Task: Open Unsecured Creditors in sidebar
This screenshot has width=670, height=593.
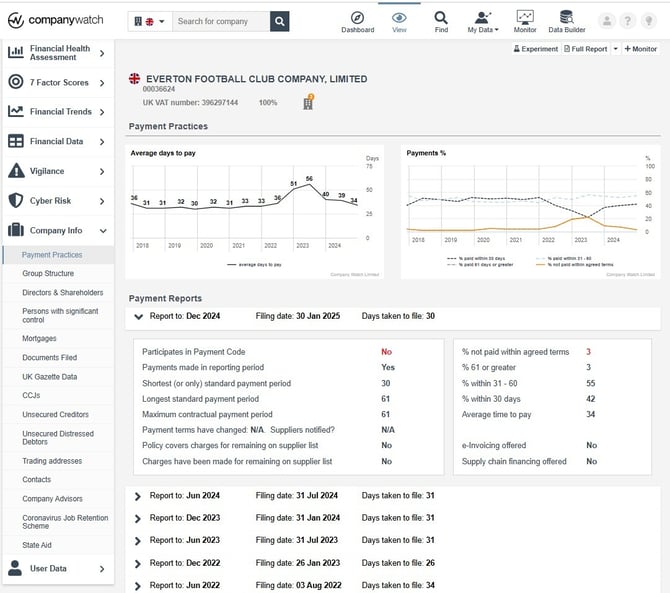Action: 56,414
